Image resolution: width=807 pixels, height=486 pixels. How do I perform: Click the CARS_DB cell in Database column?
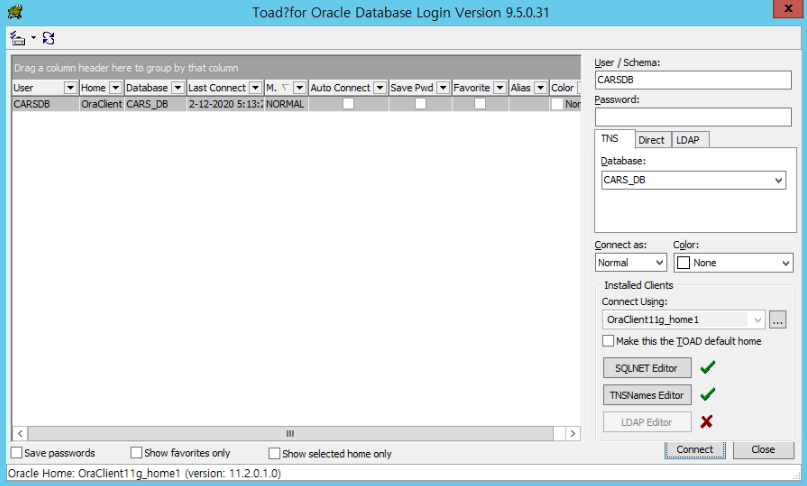(x=155, y=104)
